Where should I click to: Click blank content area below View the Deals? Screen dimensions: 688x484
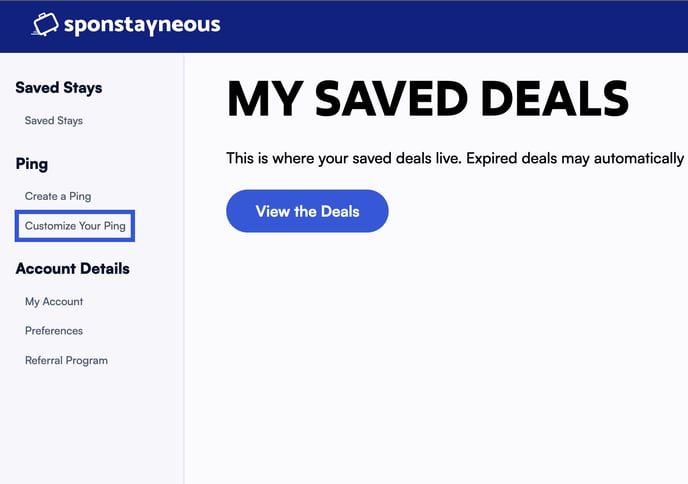pyautogui.click(x=434, y=351)
